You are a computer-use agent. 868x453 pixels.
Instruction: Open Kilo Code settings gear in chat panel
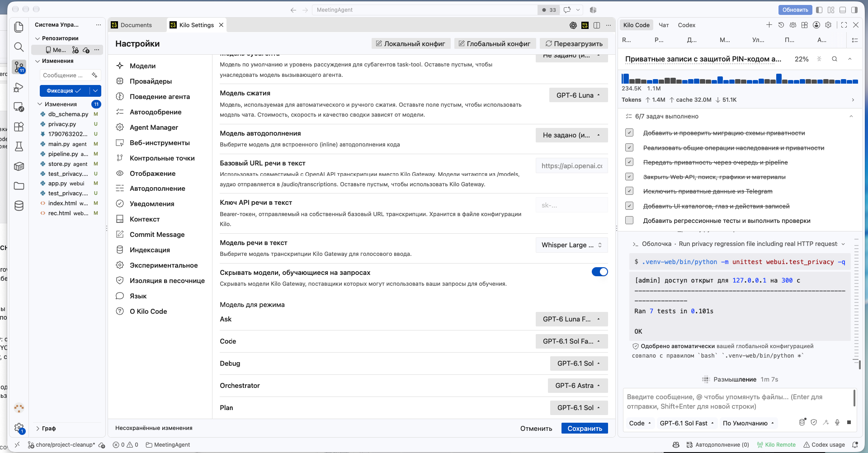point(828,25)
